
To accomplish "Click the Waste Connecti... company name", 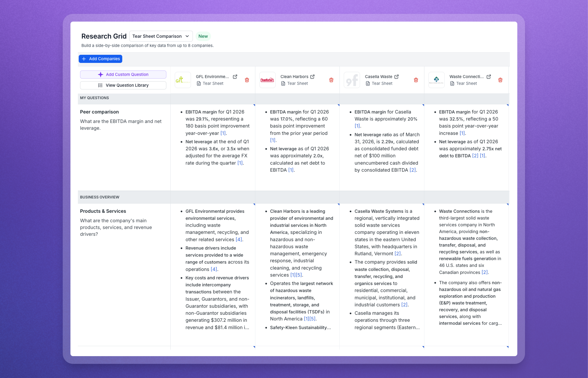I will point(467,77).
